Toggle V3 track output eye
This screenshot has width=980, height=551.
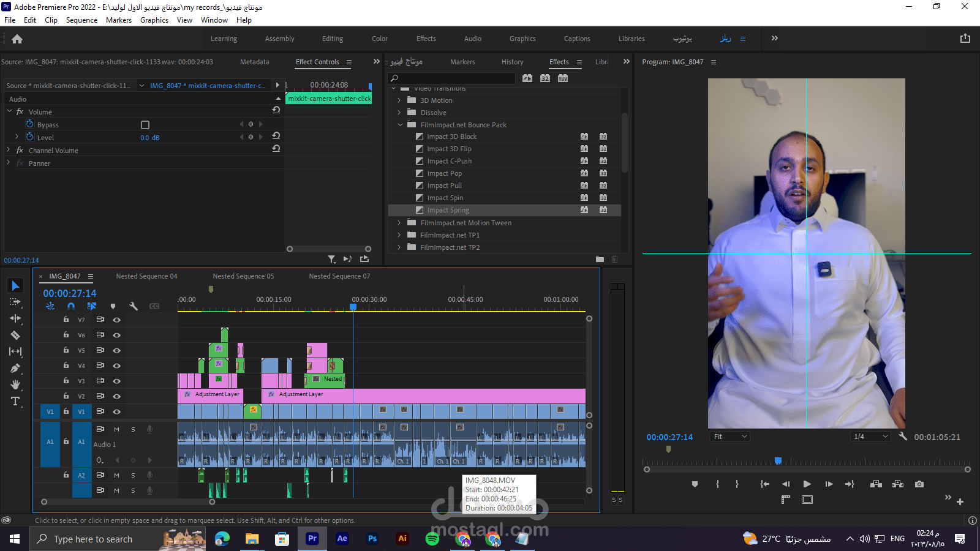(116, 381)
